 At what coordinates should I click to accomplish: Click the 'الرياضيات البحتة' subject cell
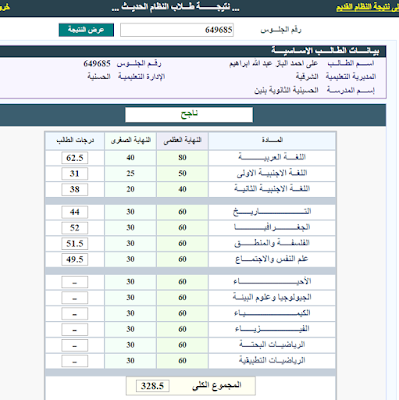click(272, 345)
